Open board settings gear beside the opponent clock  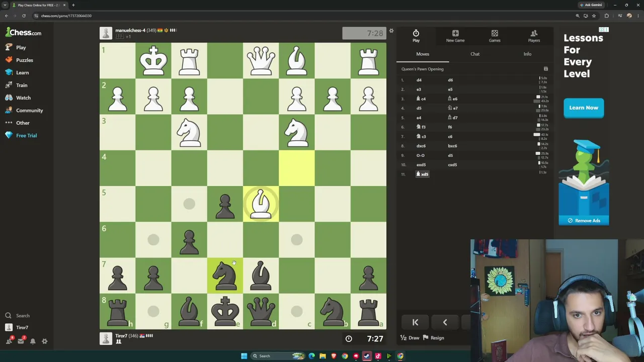(391, 31)
